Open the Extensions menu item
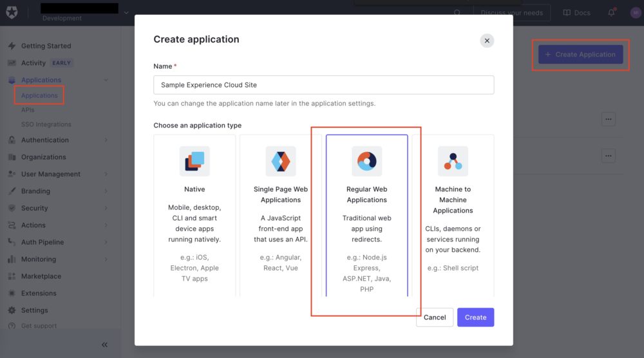644x358 pixels. (x=39, y=293)
